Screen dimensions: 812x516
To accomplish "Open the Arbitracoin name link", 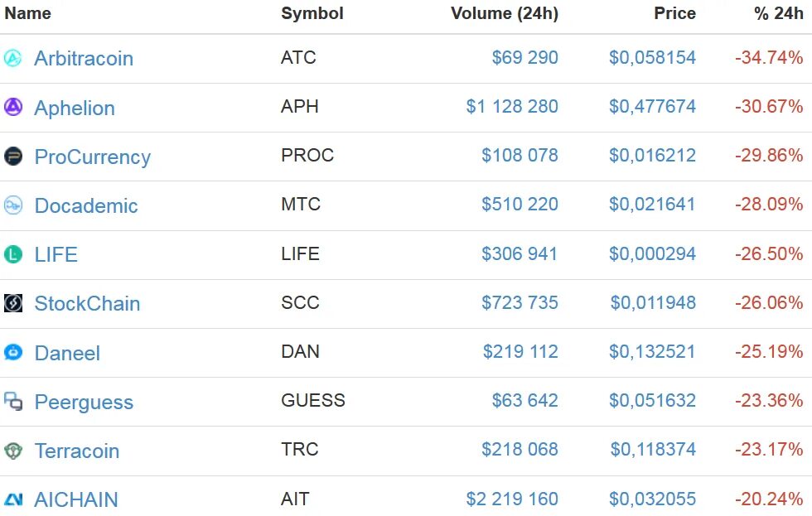I will (84, 58).
